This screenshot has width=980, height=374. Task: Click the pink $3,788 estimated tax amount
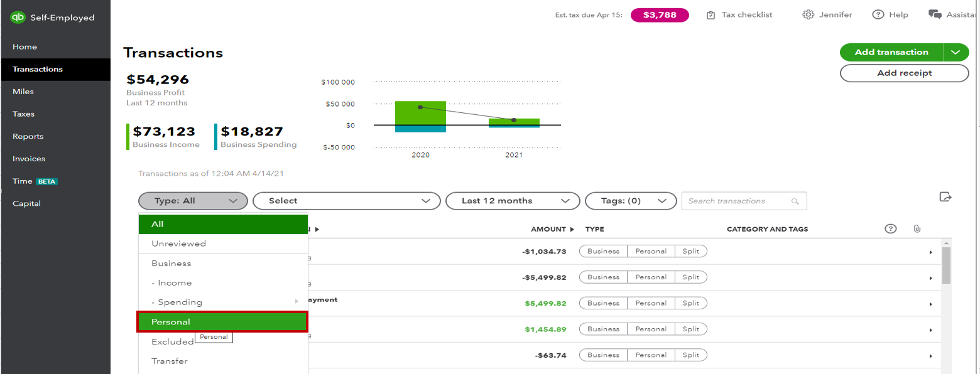(x=659, y=14)
